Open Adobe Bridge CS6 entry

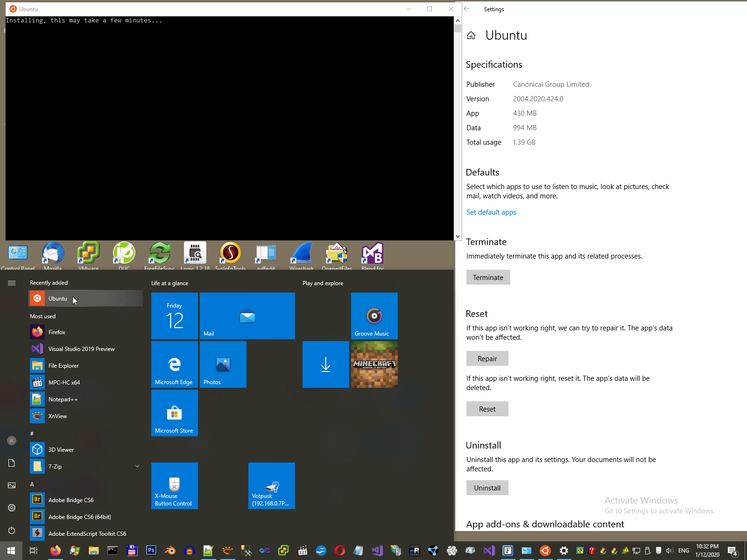85,500
